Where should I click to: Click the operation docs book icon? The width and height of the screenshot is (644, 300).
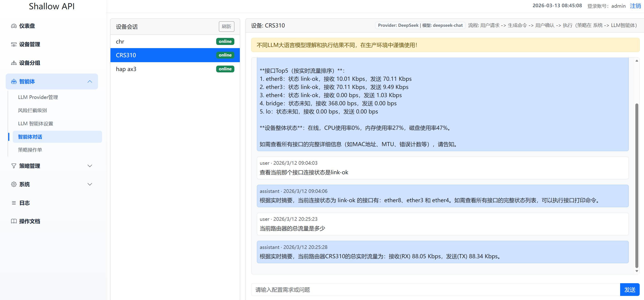point(14,221)
